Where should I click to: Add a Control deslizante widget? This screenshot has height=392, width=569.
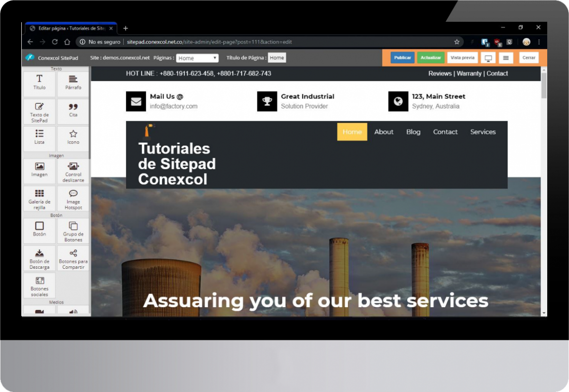[x=73, y=171]
